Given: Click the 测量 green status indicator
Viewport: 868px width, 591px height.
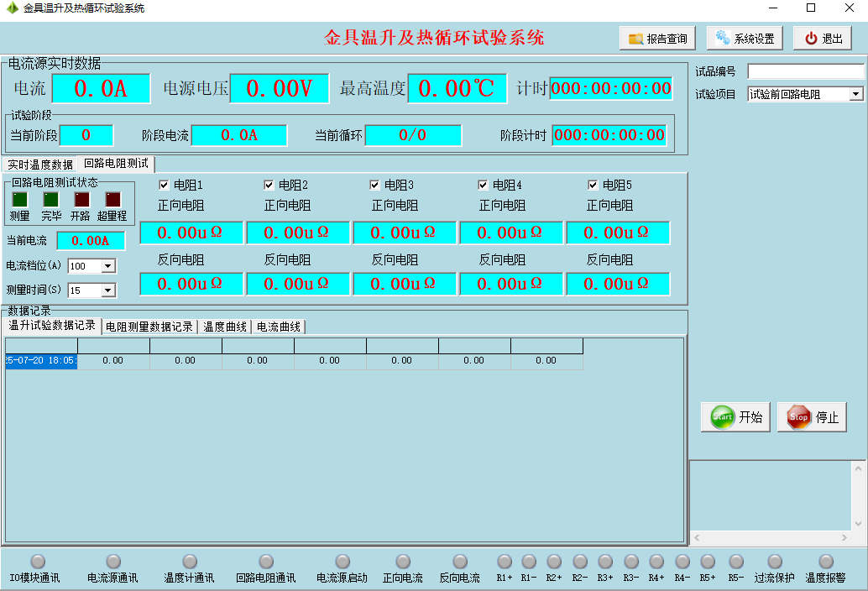Looking at the screenshot, I should tap(19, 200).
